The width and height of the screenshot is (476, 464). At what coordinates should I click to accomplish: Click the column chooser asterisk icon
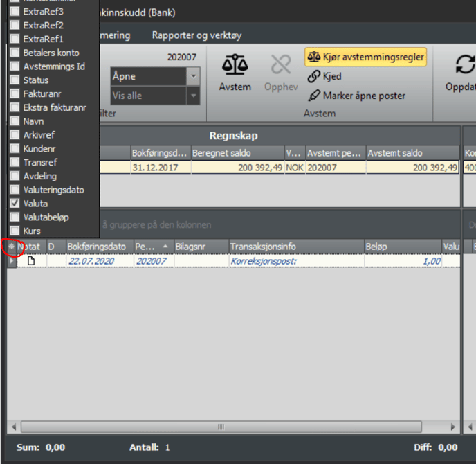(11, 246)
